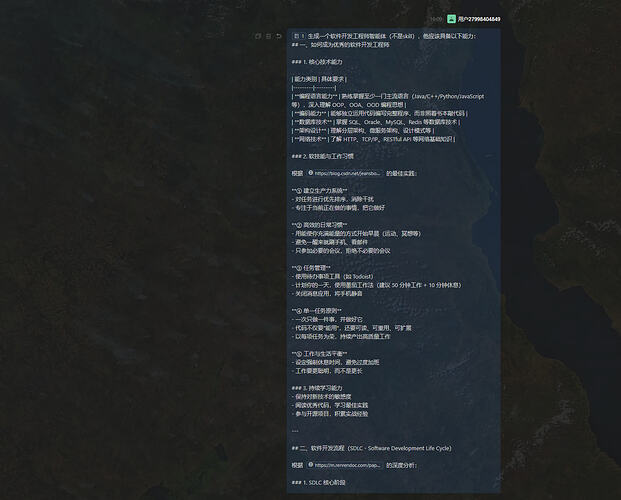621x500 pixels.
Task: Click the heading with Software Development Life Cycle
Action: [371, 448]
